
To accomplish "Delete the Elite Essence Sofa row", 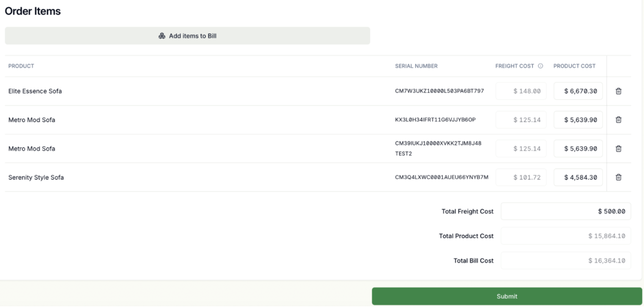I will click(618, 91).
